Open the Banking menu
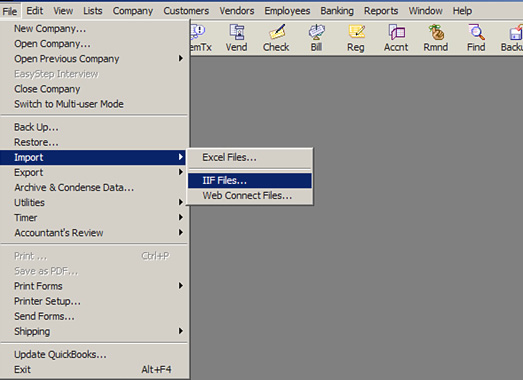The image size is (523, 380). (x=337, y=11)
